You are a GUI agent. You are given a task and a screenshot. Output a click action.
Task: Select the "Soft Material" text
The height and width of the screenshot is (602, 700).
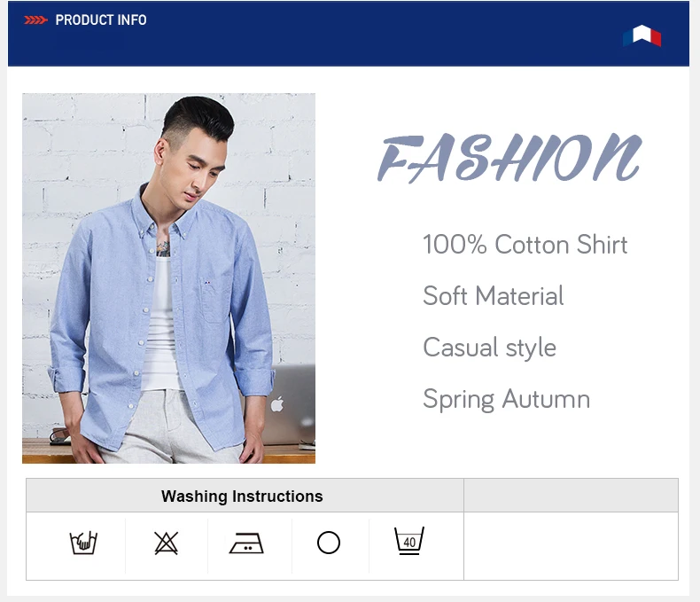[494, 295]
